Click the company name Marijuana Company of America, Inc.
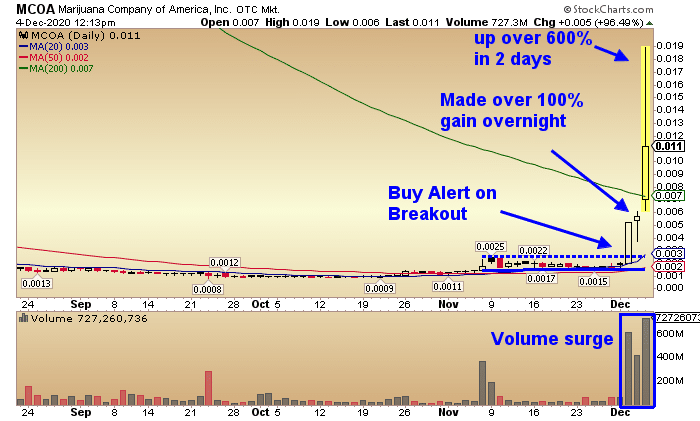Screen dimensions: 700x421 pos(145,9)
